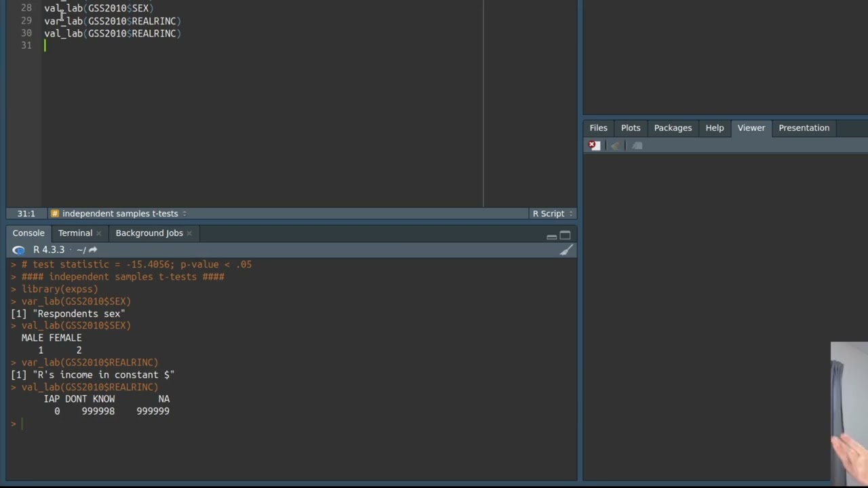Open the Plots tab
Screen dimensions: 868x488
[631, 128]
